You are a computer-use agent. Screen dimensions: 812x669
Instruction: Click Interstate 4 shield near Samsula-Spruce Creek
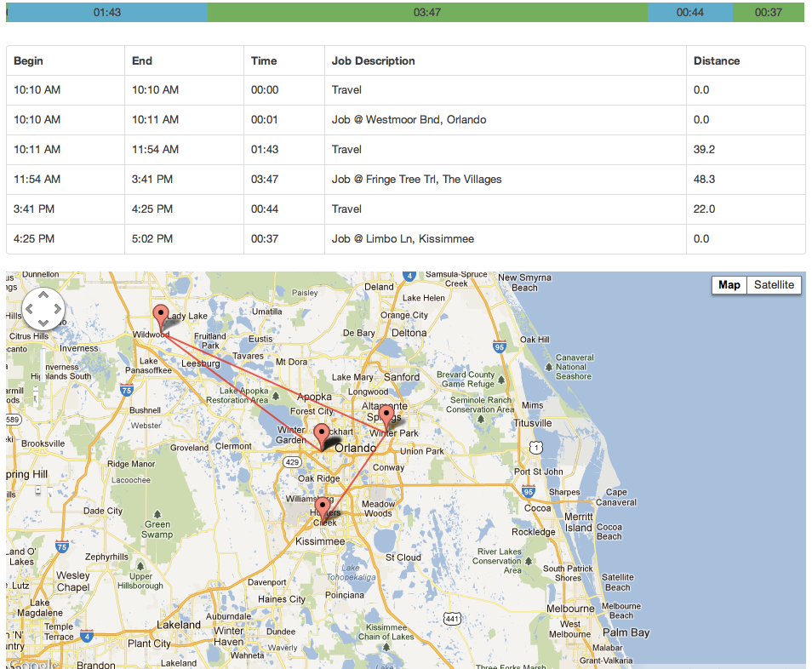(x=409, y=276)
